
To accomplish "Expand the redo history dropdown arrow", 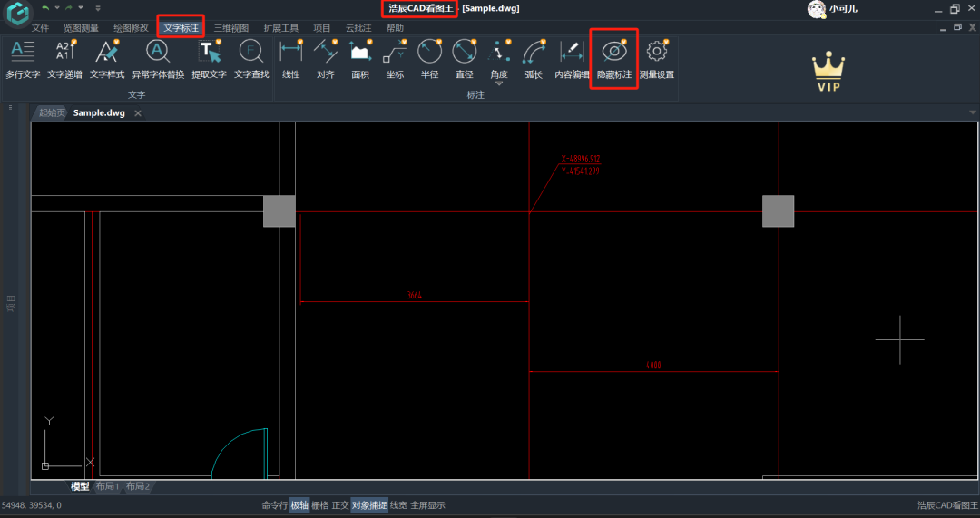I will tap(81, 8).
